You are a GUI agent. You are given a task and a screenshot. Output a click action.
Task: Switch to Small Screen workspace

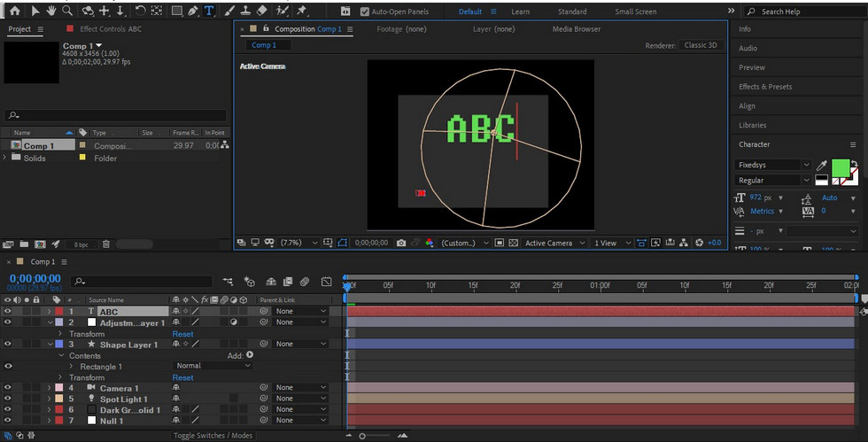tap(636, 12)
